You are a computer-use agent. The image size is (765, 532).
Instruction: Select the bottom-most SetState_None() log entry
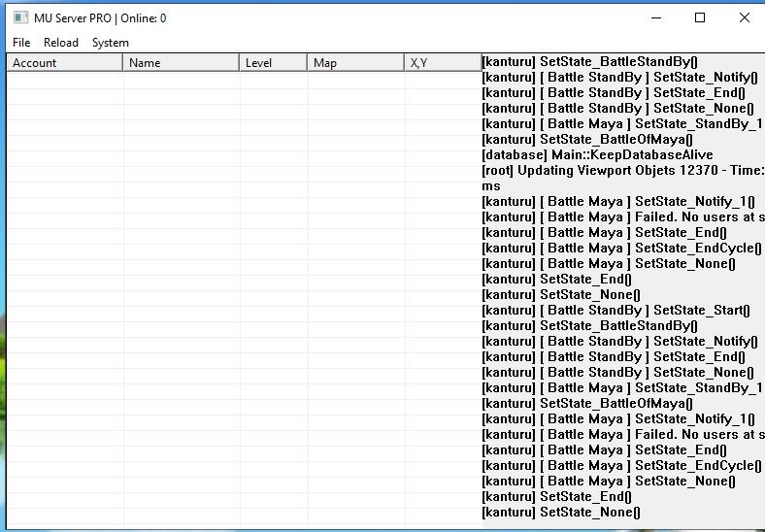(x=561, y=513)
